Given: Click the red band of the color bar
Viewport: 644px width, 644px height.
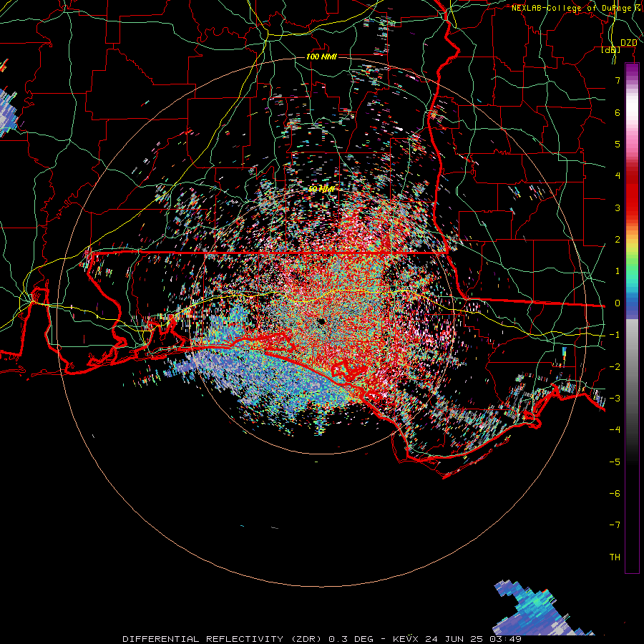Looking at the screenshot, I should pyautogui.click(x=632, y=193).
